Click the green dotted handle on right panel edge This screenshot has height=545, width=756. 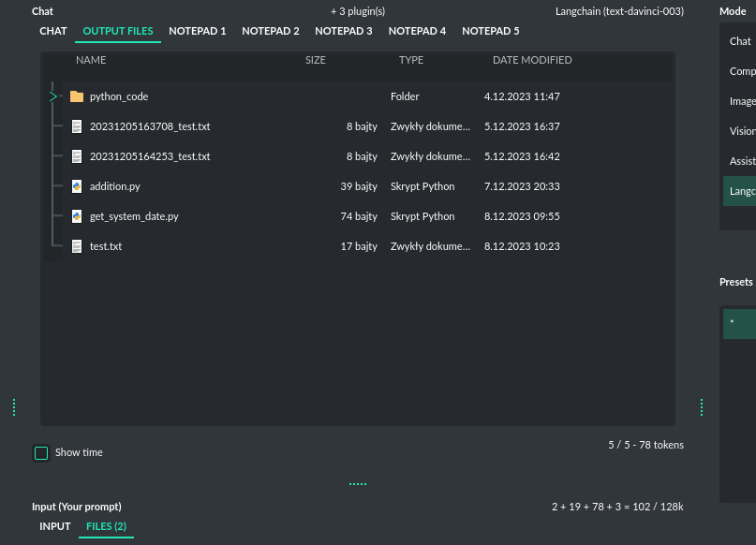701,406
